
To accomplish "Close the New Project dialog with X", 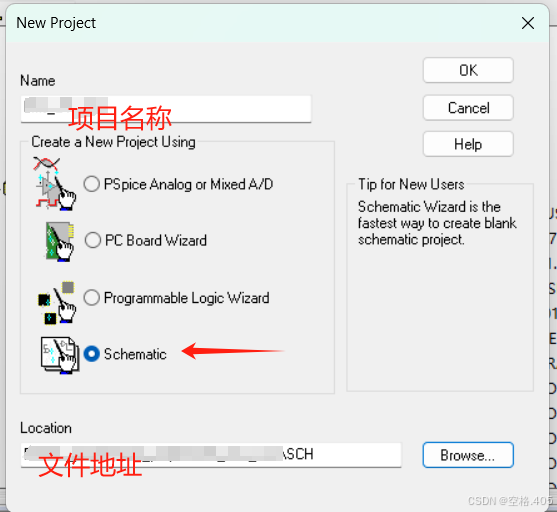I will point(528,23).
